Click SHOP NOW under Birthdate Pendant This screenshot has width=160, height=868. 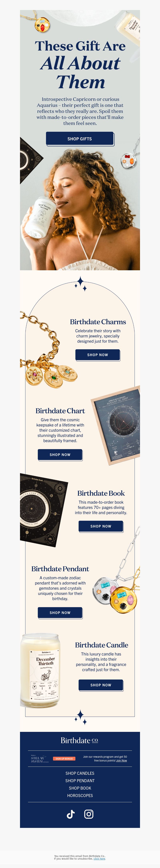coord(60,613)
